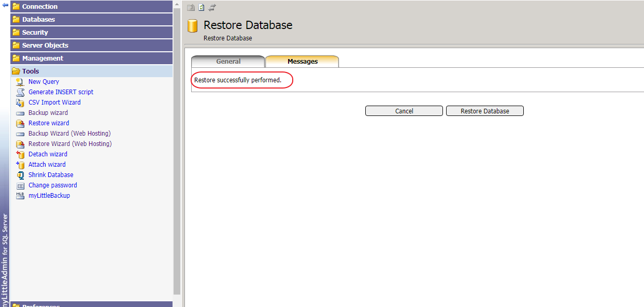This screenshot has width=644, height=307.
Task: Open the Management section
Action: click(x=42, y=59)
